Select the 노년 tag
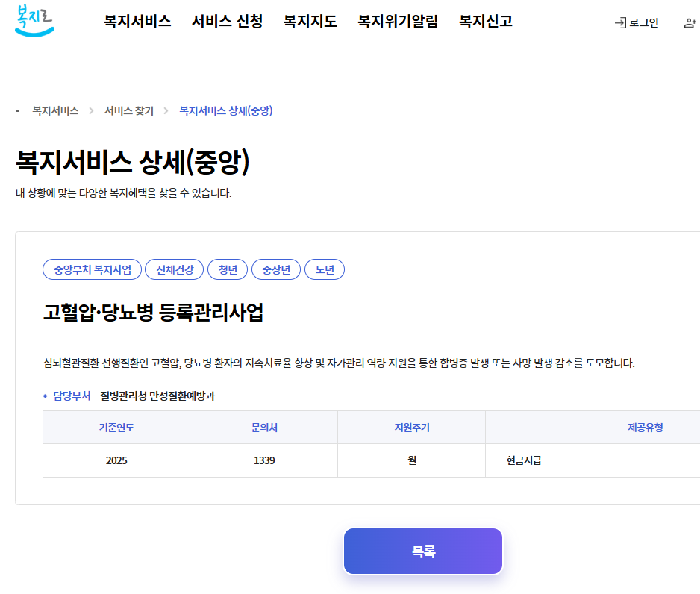 click(x=325, y=269)
